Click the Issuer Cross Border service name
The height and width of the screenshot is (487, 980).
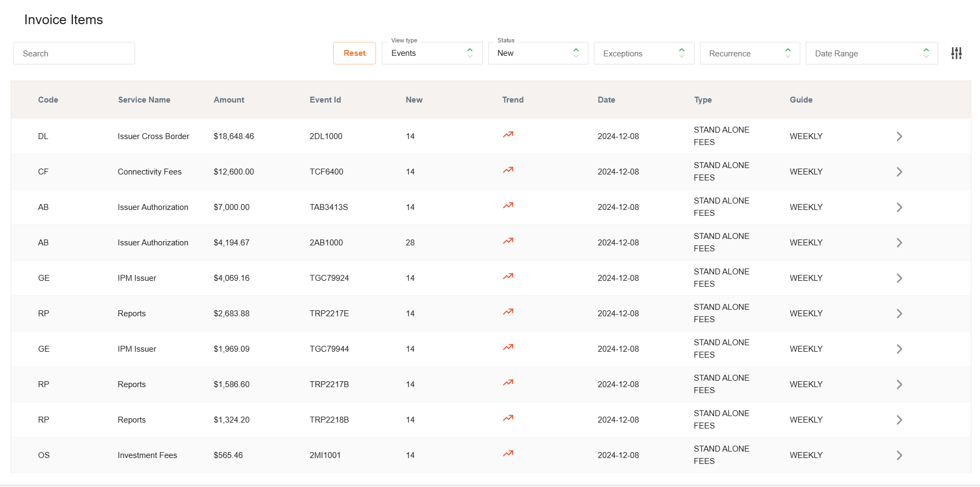pos(153,136)
